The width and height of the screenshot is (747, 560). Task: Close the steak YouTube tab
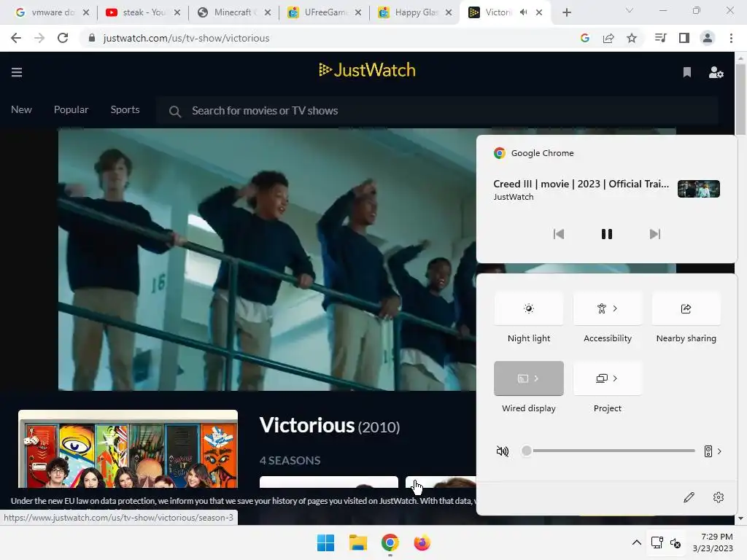pos(177,12)
